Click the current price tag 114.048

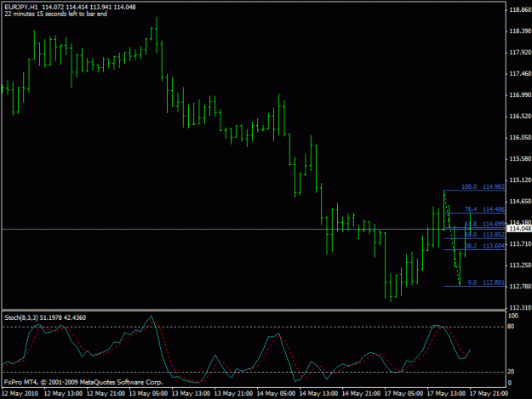[520, 229]
